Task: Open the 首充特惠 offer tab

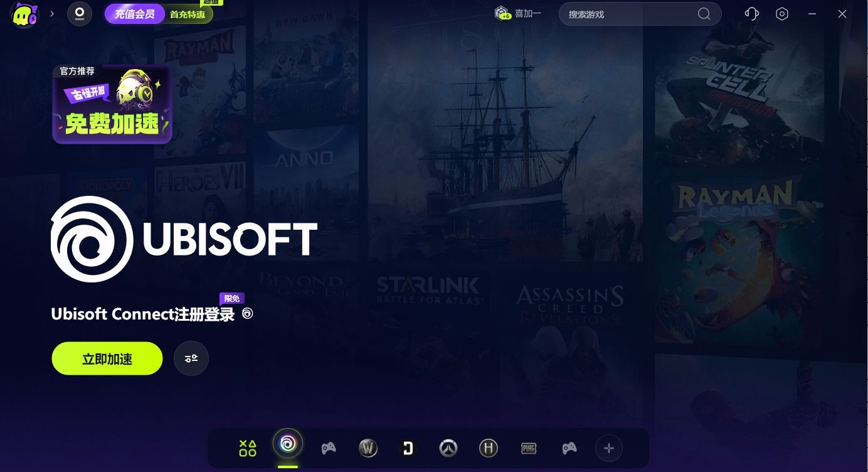Action: coord(188,14)
